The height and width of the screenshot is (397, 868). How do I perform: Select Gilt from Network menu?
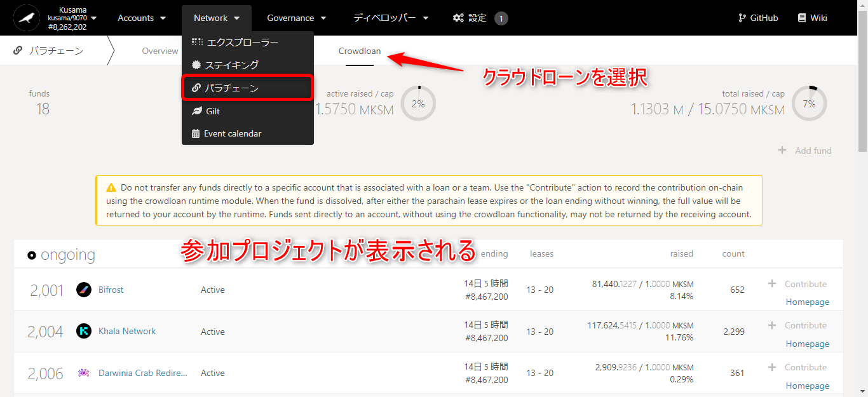click(248, 111)
